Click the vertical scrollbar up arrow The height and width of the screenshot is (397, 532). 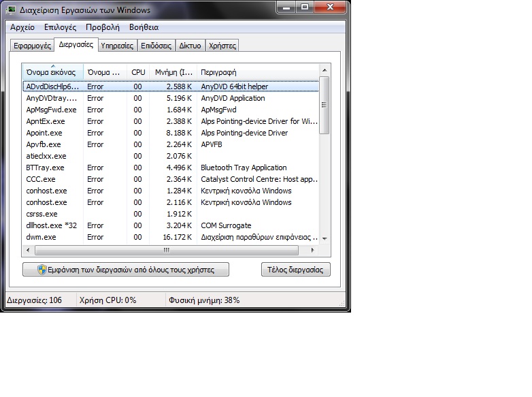(x=325, y=70)
